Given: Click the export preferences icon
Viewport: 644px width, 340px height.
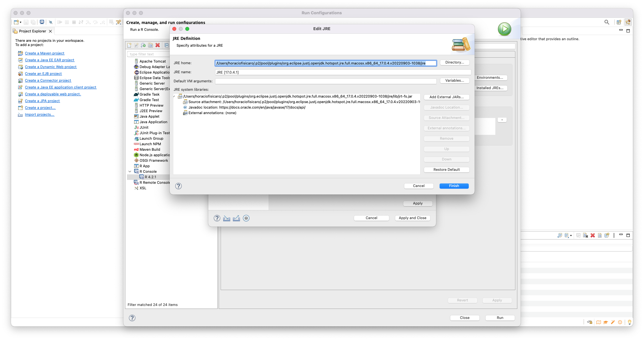Looking at the screenshot, I should tap(236, 218).
